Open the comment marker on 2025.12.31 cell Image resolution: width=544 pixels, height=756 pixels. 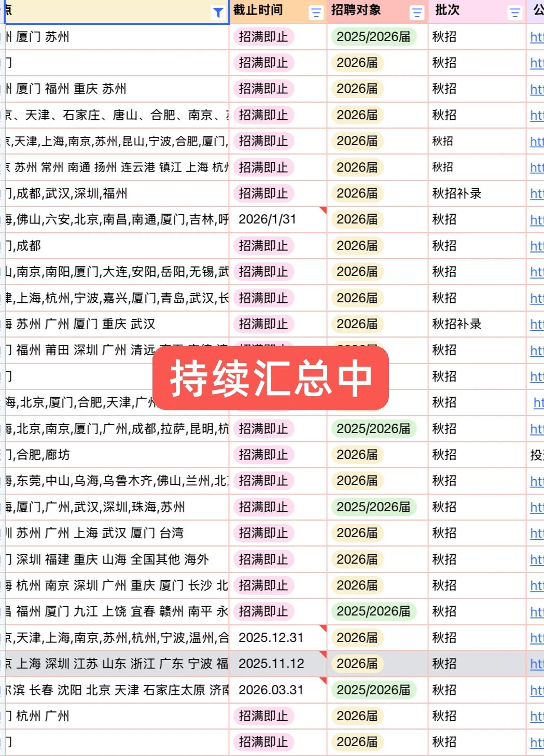(x=324, y=626)
